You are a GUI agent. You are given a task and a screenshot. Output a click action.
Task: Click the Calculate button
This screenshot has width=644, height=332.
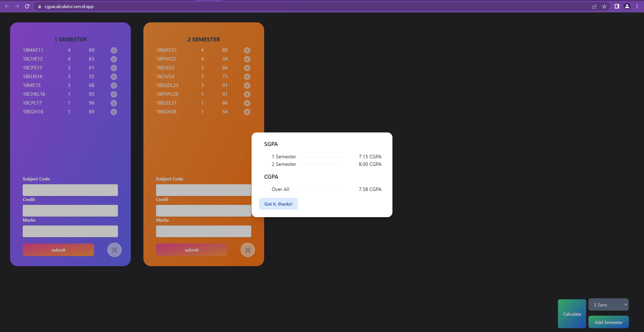point(572,314)
